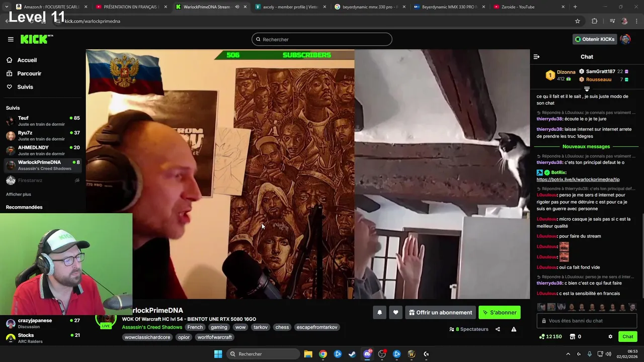The height and width of the screenshot is (362, 644).
Task: Open the botrix.live tip link in chat
Action: (x=578, y=179)
